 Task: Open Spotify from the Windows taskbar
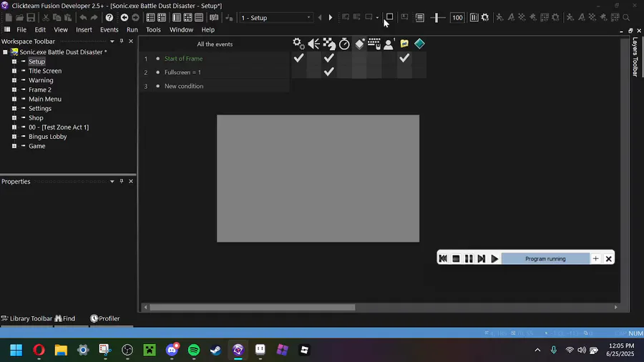tap(194, 350)
